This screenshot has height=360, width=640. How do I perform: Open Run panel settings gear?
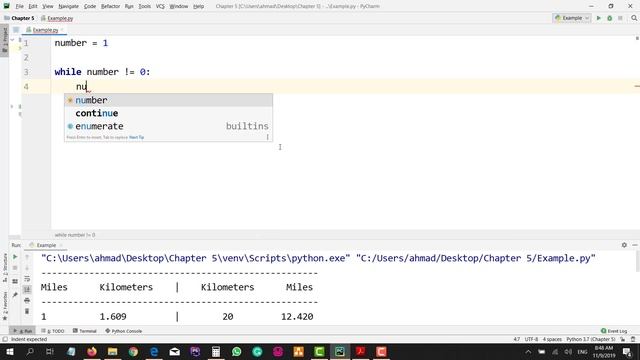click(x=624, y=245)
